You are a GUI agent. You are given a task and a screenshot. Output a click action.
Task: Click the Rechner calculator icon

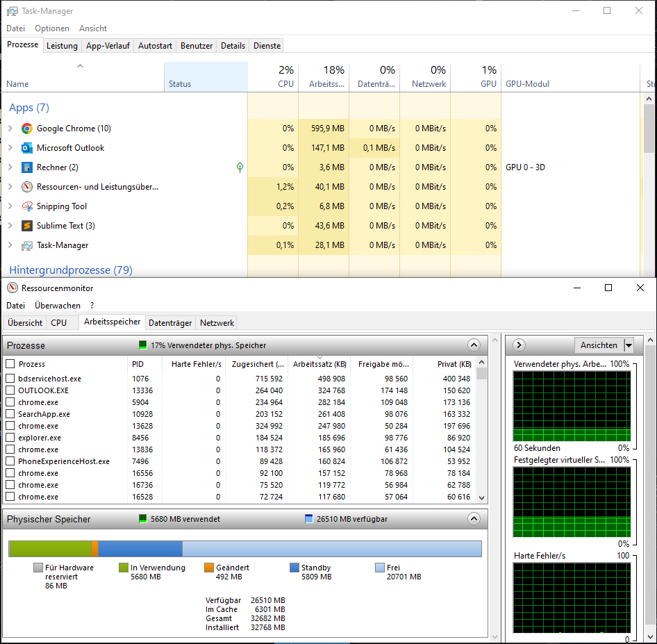tap(27, 167)
